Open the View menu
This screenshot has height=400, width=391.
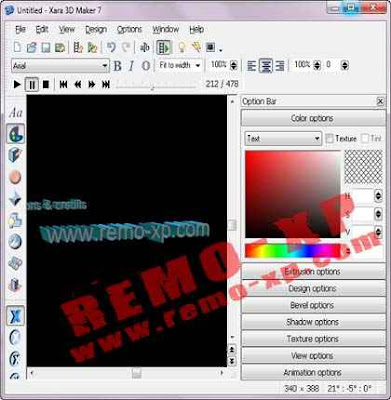(x=67, y=29)
